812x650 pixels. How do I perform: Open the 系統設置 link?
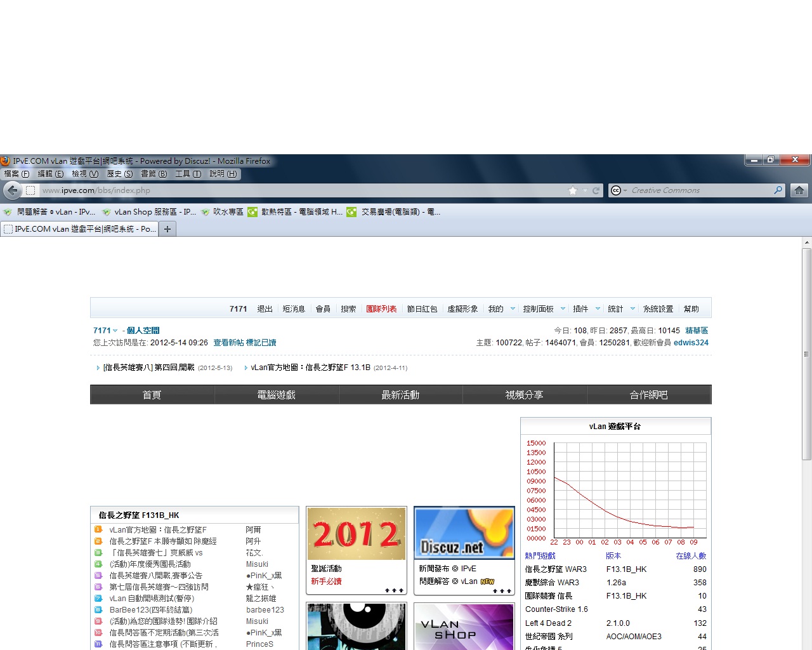tap(658, 309)
